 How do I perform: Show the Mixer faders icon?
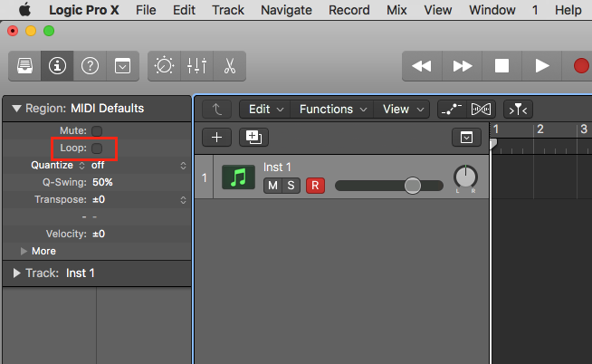coord(196,66)
